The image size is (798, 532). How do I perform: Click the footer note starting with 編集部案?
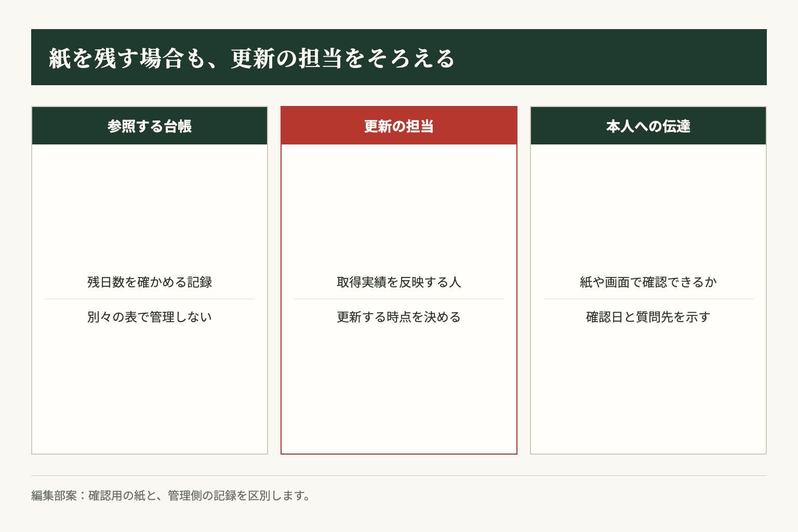coord(171,496)
